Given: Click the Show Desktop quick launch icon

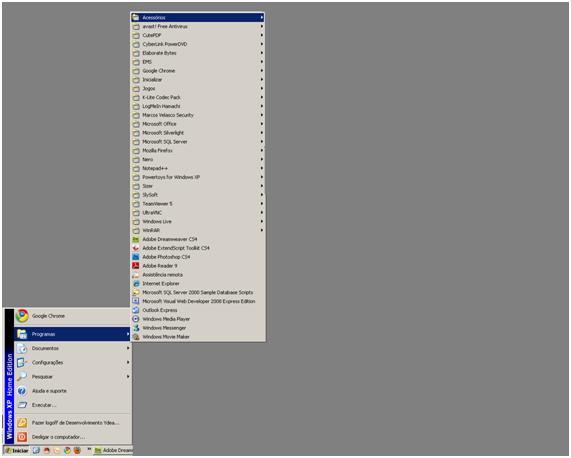Looking at the screenshot, I should coord(36,450).
